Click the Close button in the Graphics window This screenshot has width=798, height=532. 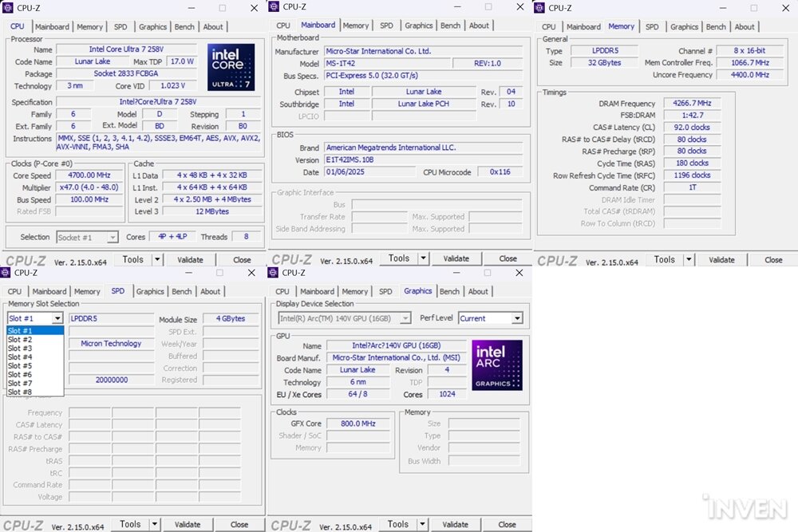[x=507, y=524]
